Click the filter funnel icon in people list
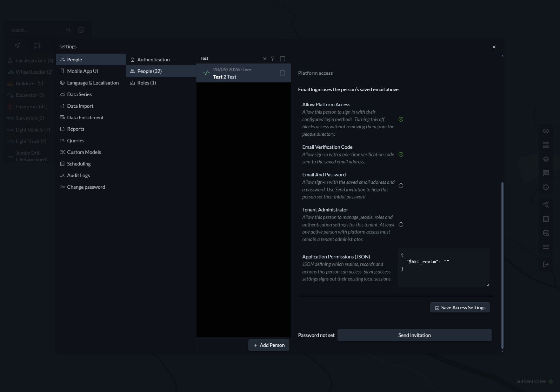The height and width of the screenshot is (392, 560). 273,59
